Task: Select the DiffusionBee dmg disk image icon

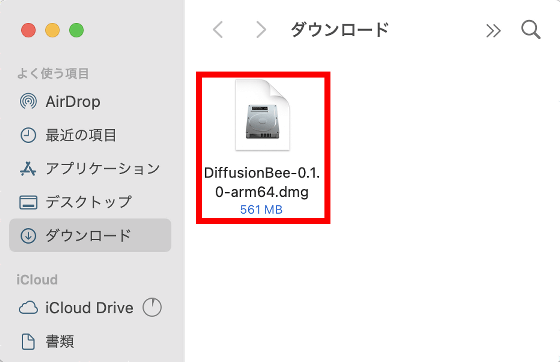Action: click(262, 115)
